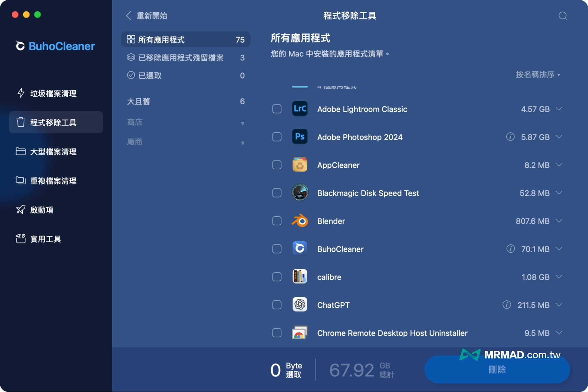Open 啟動項 rocket icon in sidebar
The height and width of the screenshot is (392, 588).
[x=20, y=210]
